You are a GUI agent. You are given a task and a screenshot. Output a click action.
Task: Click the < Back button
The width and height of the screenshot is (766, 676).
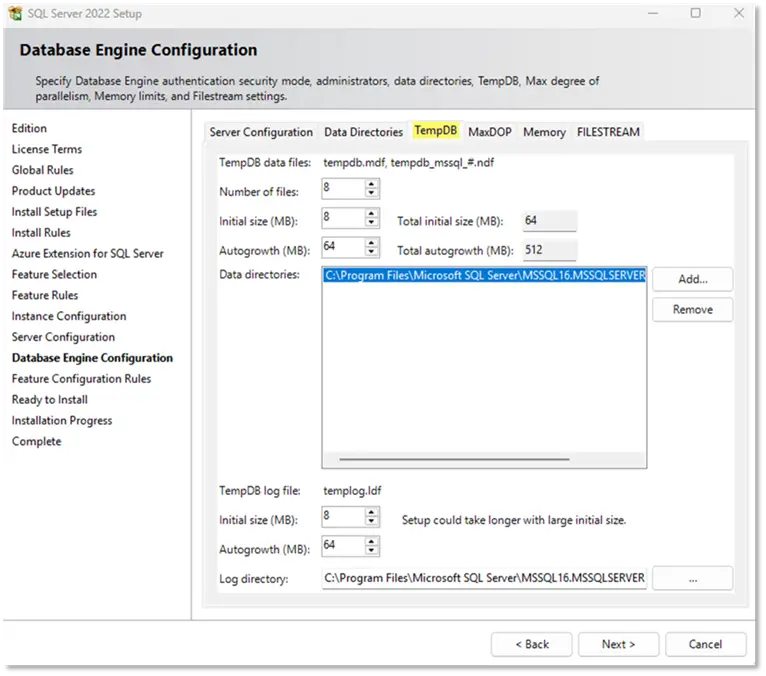532,645
